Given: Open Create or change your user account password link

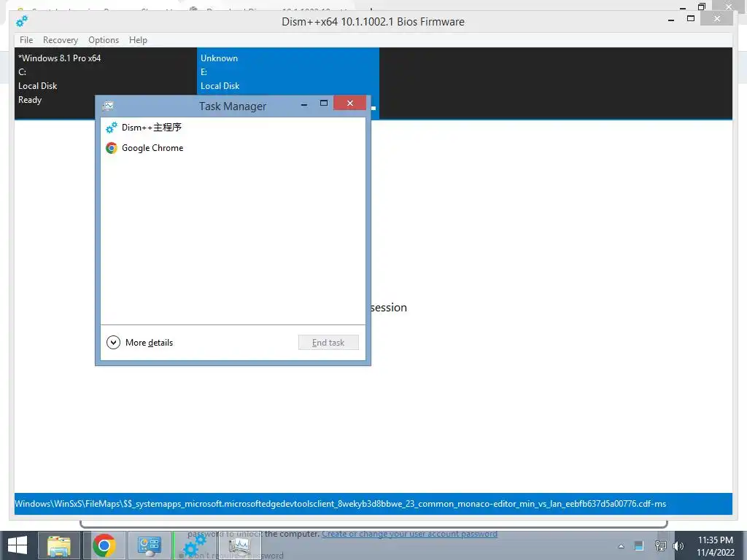Looking at the screenshot, I should coord(409,534).
